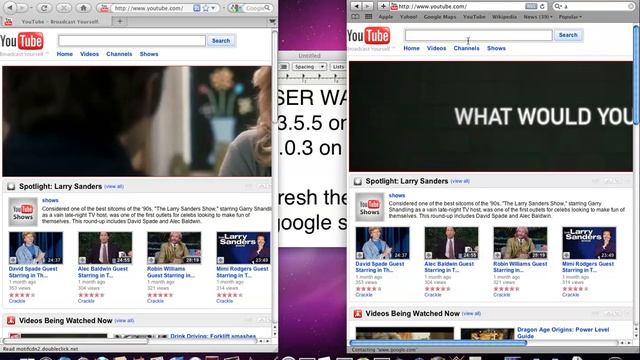Click Firefox back arrow button
The height and width of the screenshot is (360, 640).
(10, 7)
